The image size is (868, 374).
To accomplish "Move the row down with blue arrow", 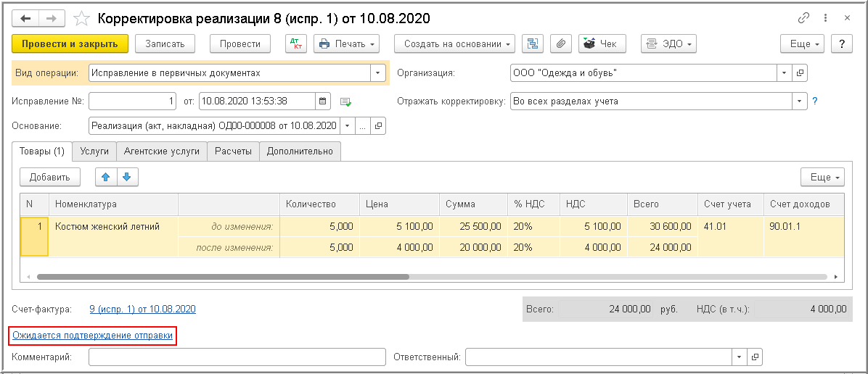I will click(x=127, y=177).
